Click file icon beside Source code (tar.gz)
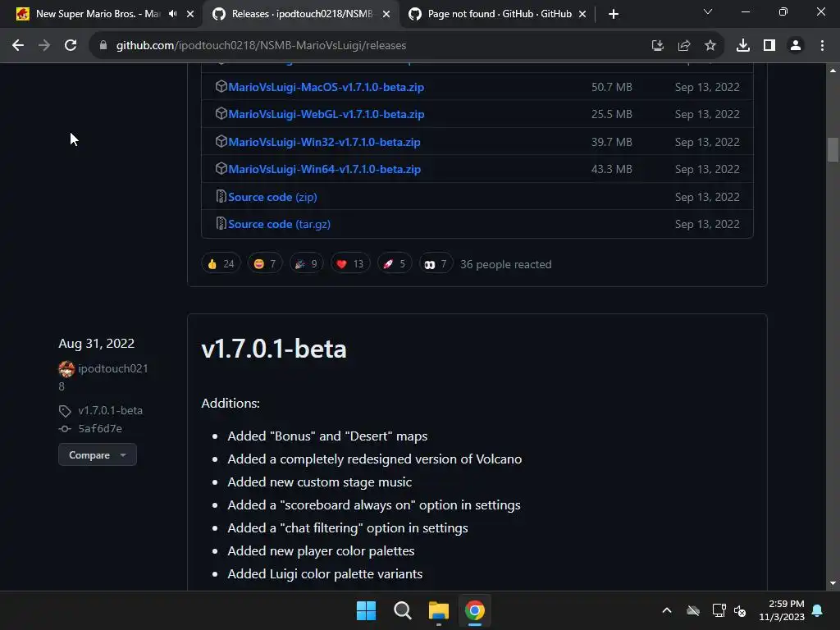 pyautogui.click(x=221, y=224)
